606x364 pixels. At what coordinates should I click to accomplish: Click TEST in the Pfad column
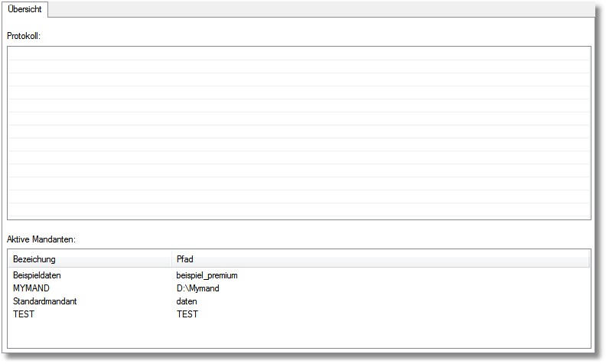tap(187, 314)
